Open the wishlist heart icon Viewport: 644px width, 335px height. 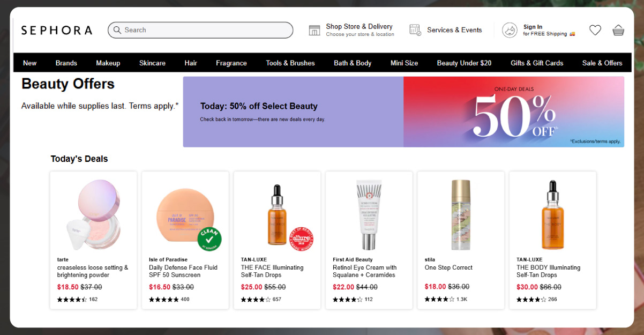(x=595, y=30)
